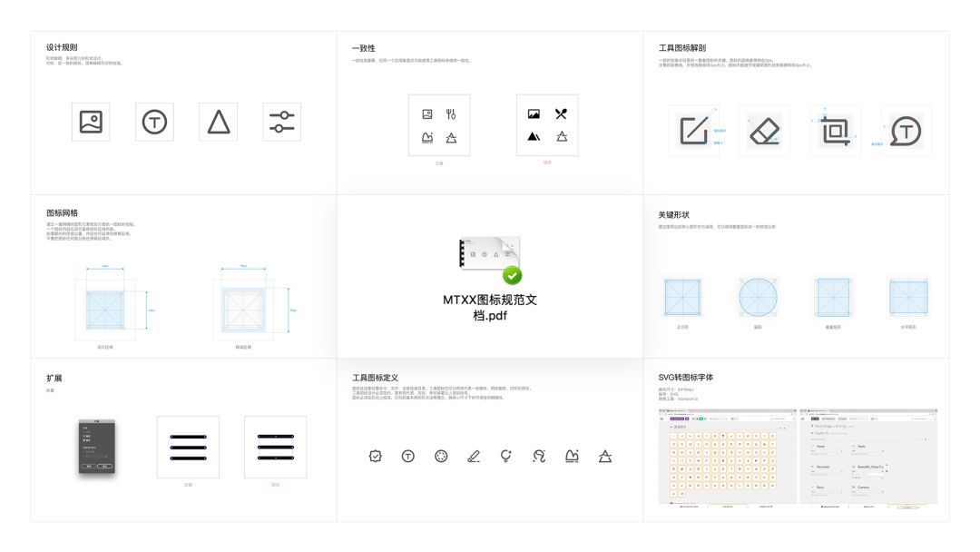The width and height of the screenshot is (980, 552).
Task: Select the circle key shape under 关键形状
Action: click(x=758, y=298)
